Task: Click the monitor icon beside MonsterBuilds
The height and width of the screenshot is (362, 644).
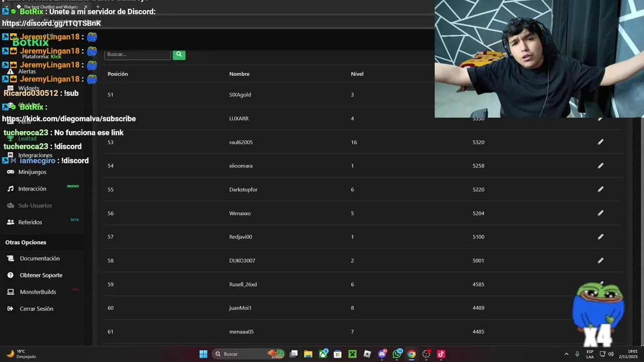Action: click(11, 292)
